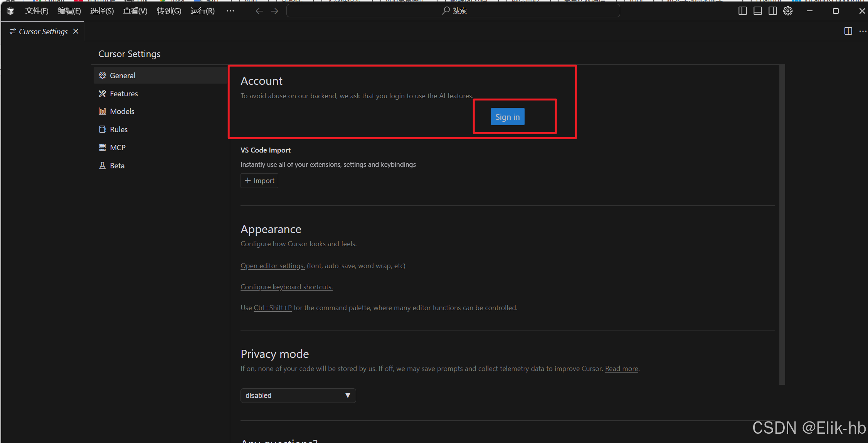Viewport: 868px width, 443px height.
Task: Toggle the bottom panel layout icon
Action: [x=757, y=11]
